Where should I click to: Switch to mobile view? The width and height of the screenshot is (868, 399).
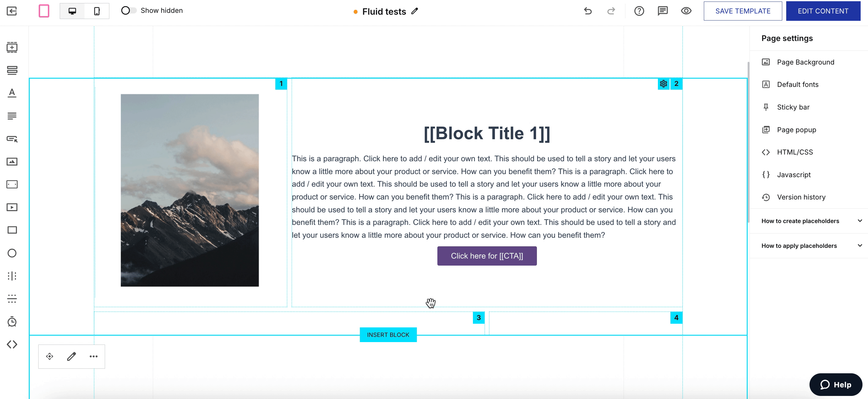(97, 11)
